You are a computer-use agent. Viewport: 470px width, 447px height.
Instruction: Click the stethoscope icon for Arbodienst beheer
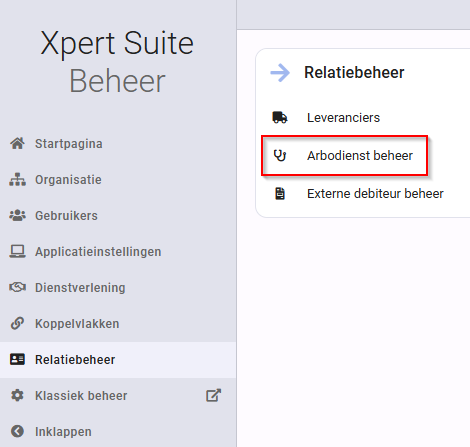point(280,155)
